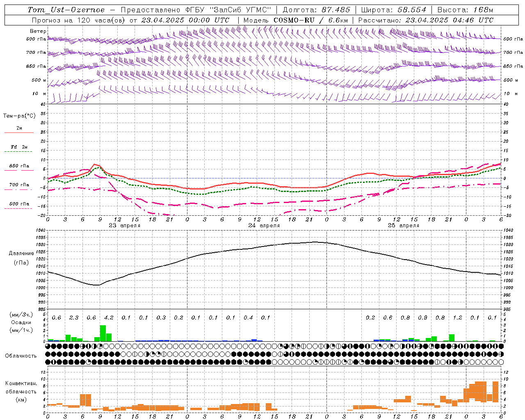
Task: Click the precipitation value "1.2"
Action: point(457,318)
